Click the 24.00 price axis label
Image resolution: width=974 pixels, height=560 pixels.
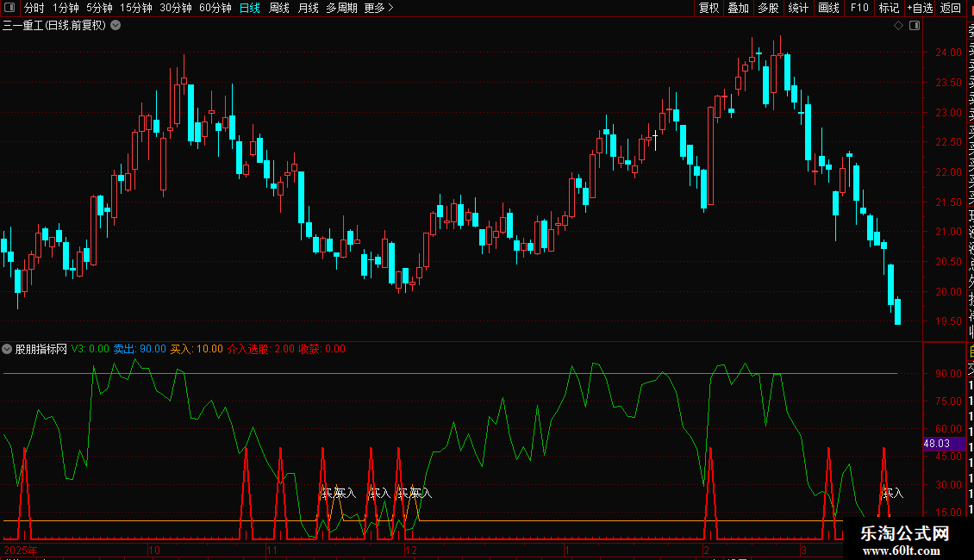point(948,53)
